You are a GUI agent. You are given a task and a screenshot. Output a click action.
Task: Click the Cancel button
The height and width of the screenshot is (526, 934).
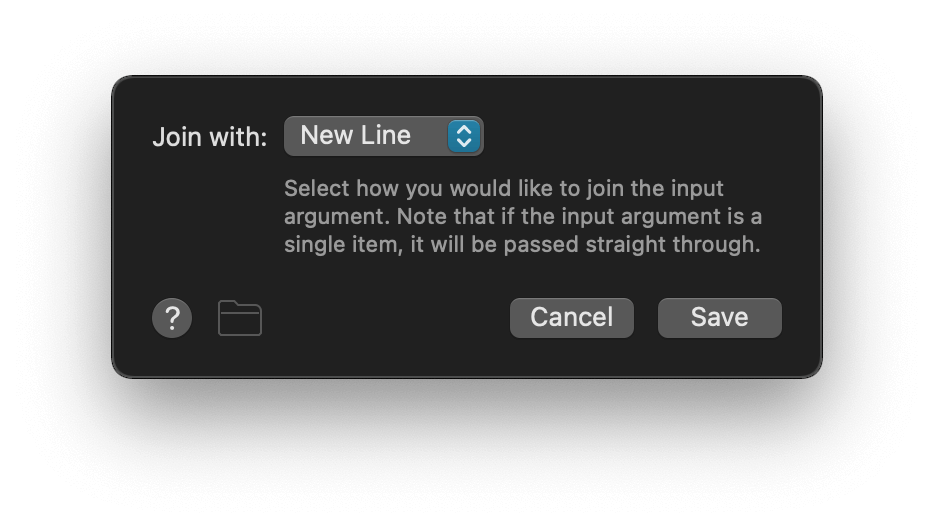(x=571, y=317)
